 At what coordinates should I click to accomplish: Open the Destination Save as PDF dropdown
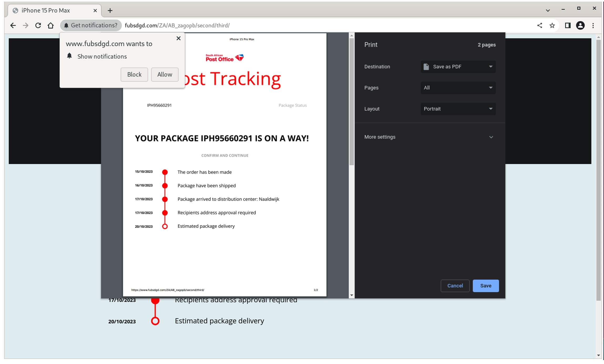click(458, 67)
